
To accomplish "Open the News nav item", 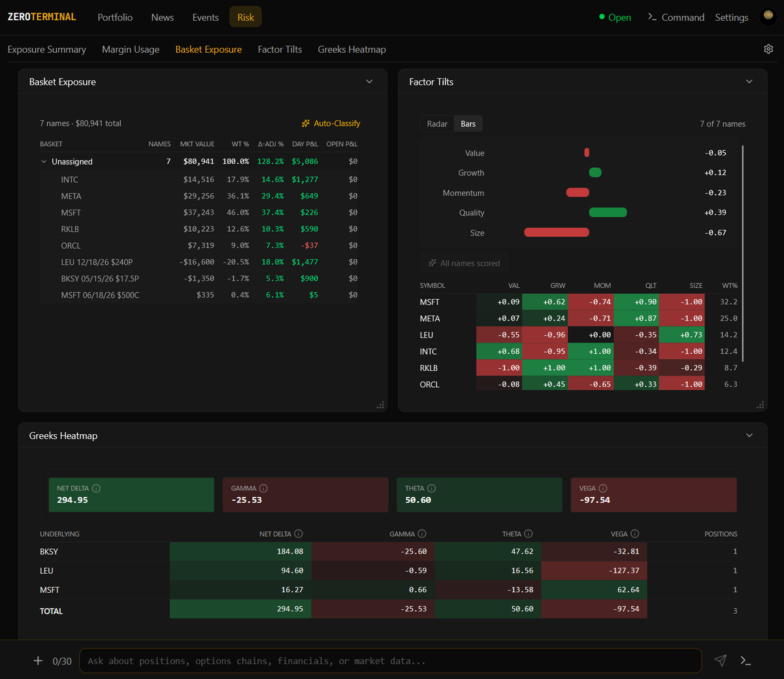I will (x=163, y=18).
